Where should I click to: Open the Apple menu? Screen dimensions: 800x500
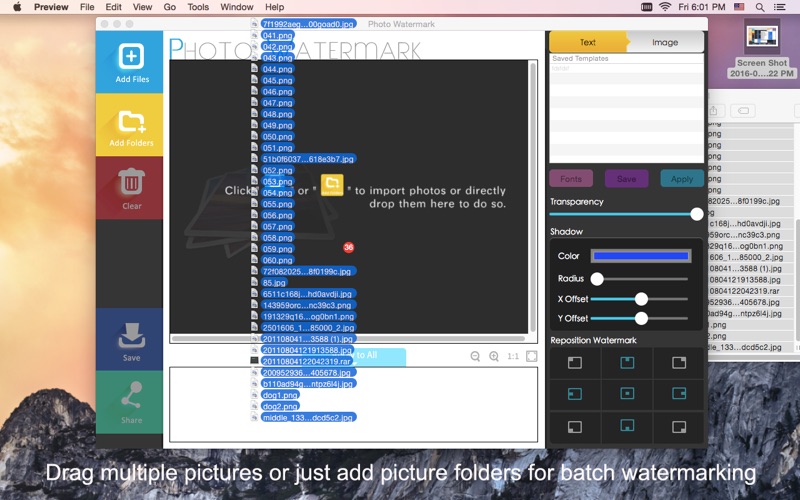tap(17, 7)
